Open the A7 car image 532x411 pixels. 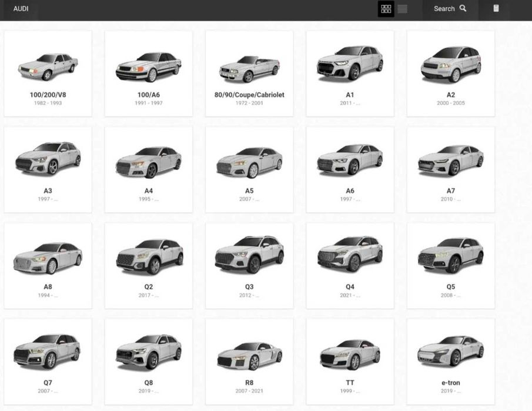click(x=451, y=160)
